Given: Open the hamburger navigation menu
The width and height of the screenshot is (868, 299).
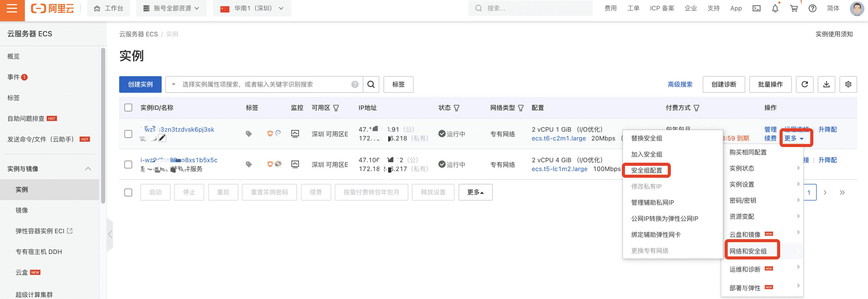Looking at the screenshot, I should pyautogui.click(x=12, y=9).
